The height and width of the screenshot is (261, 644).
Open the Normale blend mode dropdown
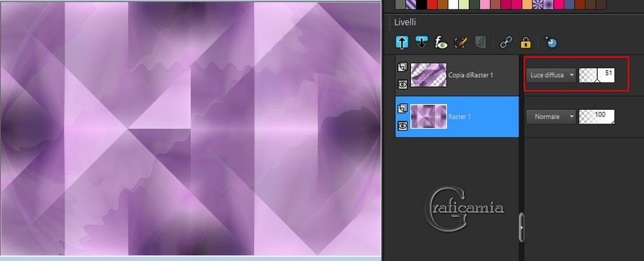click(551, 116)
